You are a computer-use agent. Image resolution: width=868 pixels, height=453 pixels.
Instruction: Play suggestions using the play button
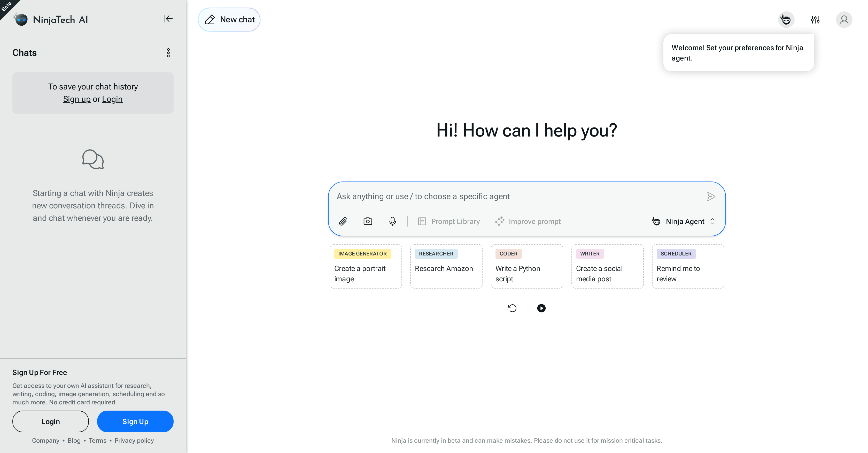coord(541,308)
